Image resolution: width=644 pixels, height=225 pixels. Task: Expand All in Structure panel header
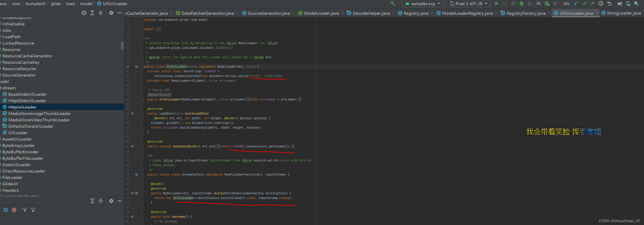[92, 201]
